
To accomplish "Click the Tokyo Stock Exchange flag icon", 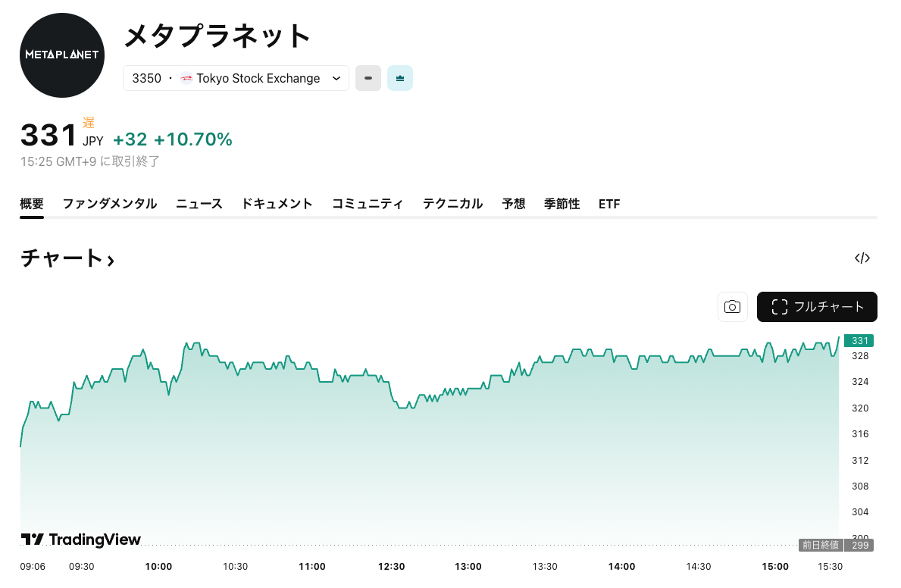I will (186, 78).
